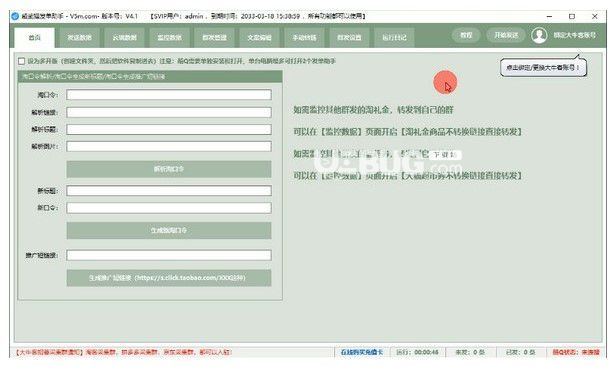The width and height of the screenshot is (611, 367).
Task: Switch to the 监控数据 tab
Action: click(170, 38)
